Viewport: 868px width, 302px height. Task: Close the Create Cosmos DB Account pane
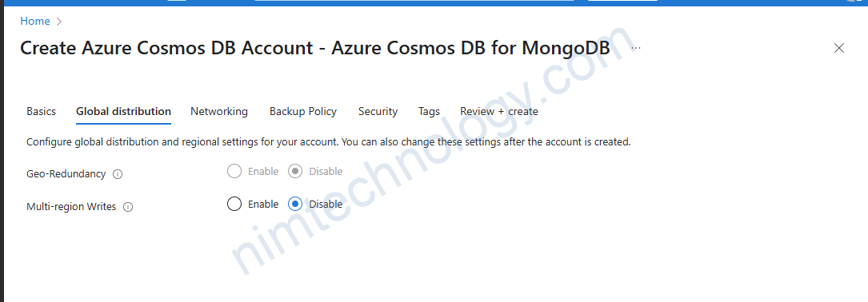pos(838,48)
